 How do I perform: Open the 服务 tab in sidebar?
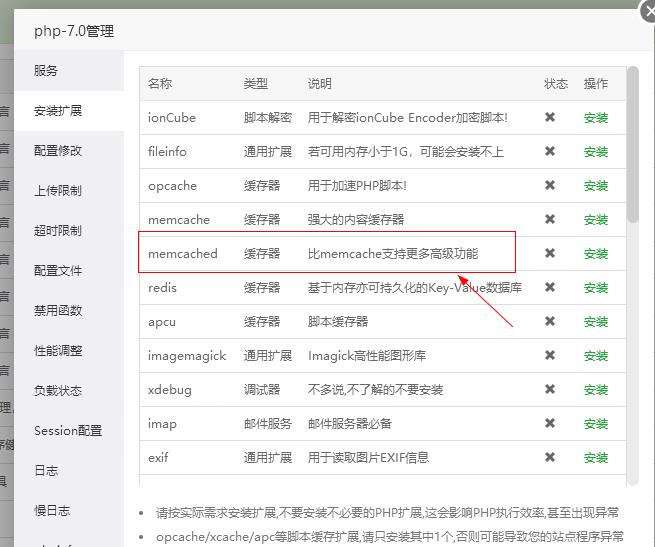point(46,71)
